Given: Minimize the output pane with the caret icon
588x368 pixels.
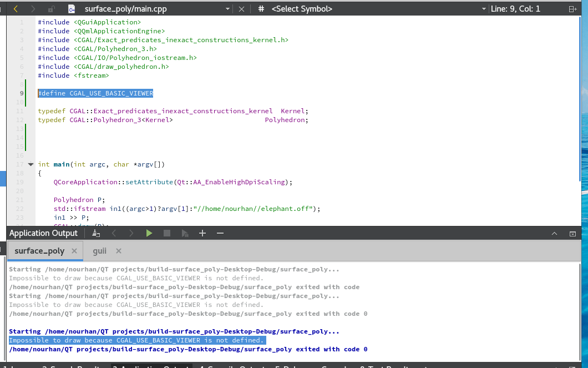Looking at the screenshot, I should pyautogui.click(x=554, y=234).
